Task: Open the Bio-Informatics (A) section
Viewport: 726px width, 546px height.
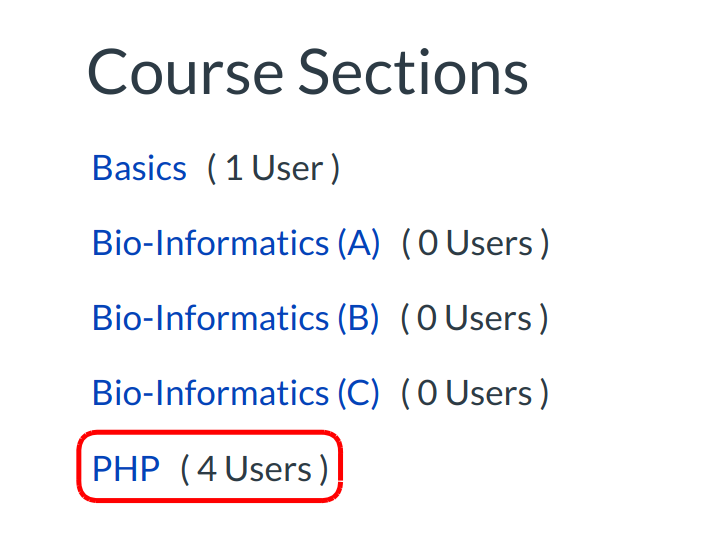Action: [236, 243]
